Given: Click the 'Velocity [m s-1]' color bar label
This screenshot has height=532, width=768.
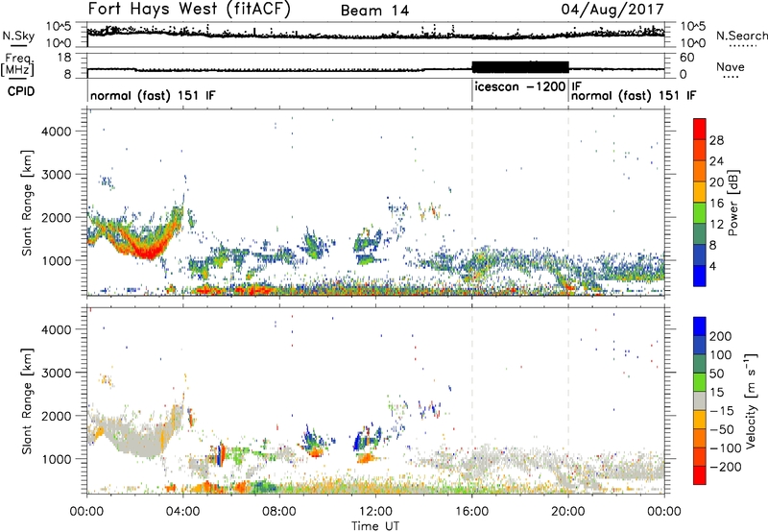Looking at the screenshot, I should 751,401.
